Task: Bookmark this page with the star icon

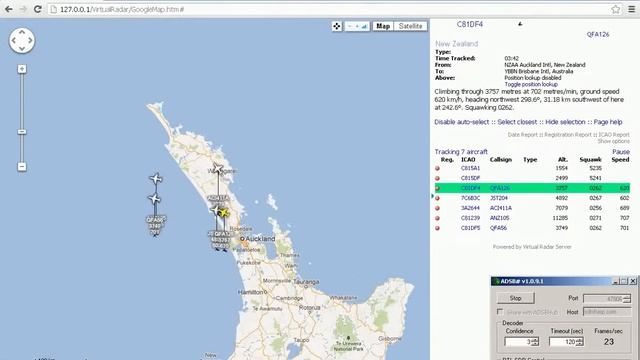Action: [x=616, y=9]
